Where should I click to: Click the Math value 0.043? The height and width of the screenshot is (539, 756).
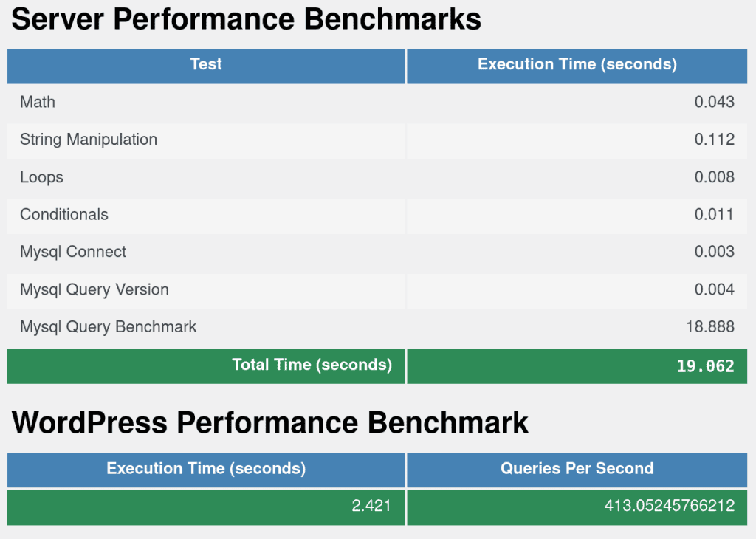click(x=714, y=102)
